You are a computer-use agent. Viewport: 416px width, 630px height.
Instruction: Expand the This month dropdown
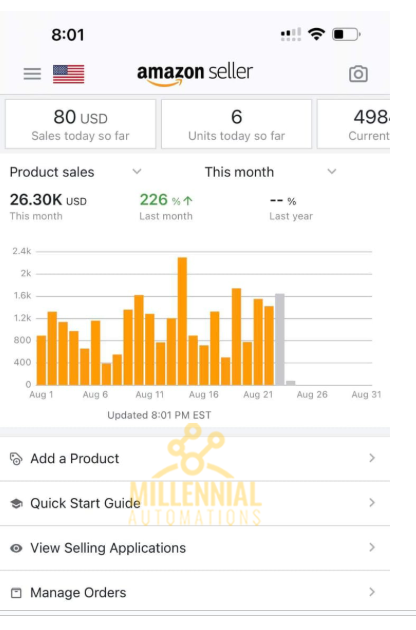pyautogui.click(x=271, y=172)
